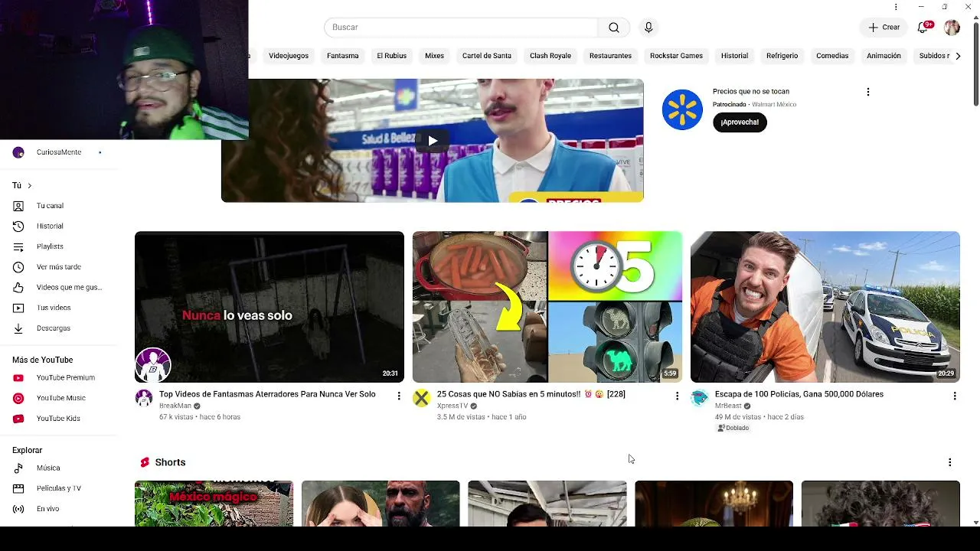Open XpressTV channel avatar

tap(422, 397)
